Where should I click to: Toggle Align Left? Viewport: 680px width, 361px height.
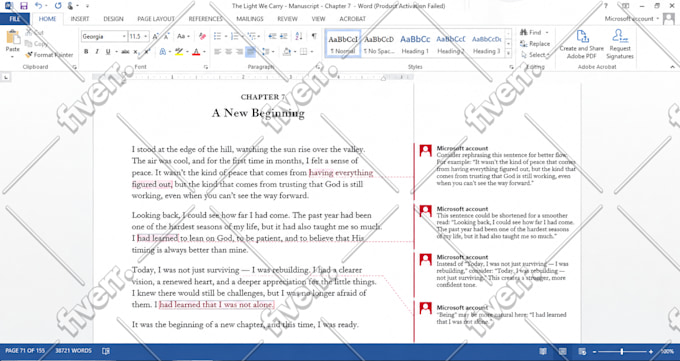coord(217,52)
